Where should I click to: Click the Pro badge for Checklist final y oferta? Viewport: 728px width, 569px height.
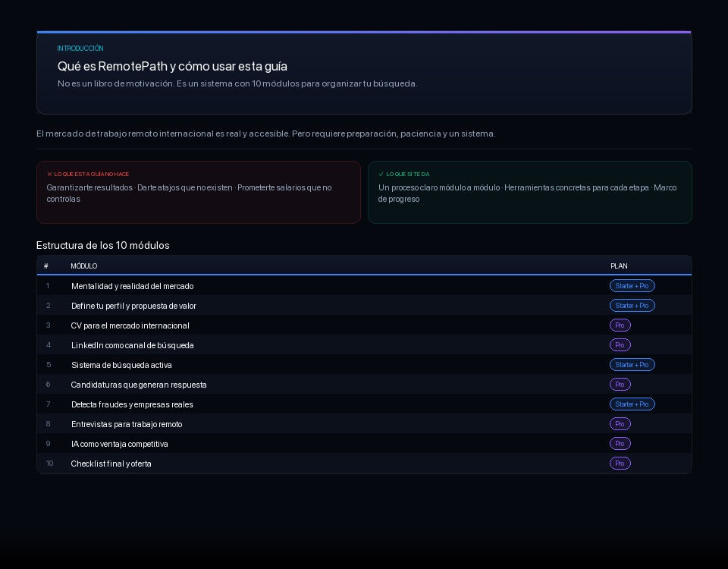(620, 464)
